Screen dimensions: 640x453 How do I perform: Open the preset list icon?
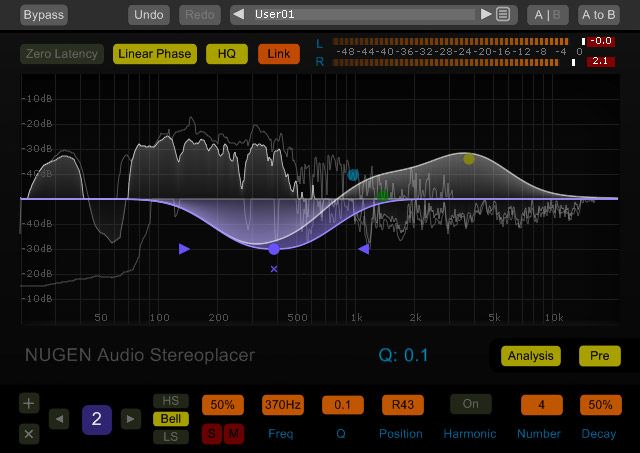(504, 15)
